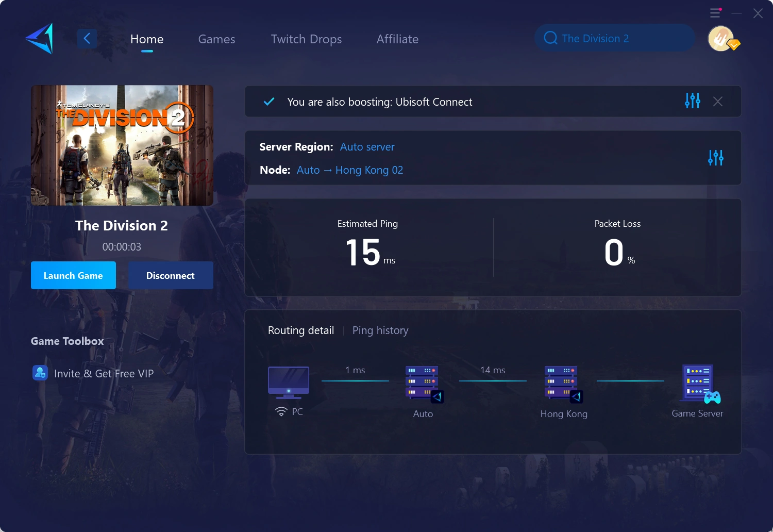Click the sliders icon on the Ubisoft Connect banner
This screenshot has width=773, height=532.
pos(692,101)
